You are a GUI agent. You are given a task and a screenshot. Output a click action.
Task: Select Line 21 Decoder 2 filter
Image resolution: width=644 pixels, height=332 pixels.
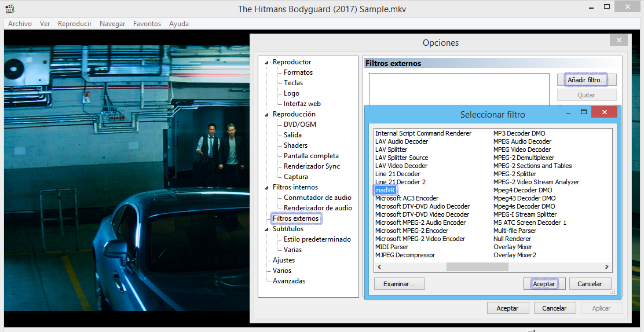click(x=400, y=182)
